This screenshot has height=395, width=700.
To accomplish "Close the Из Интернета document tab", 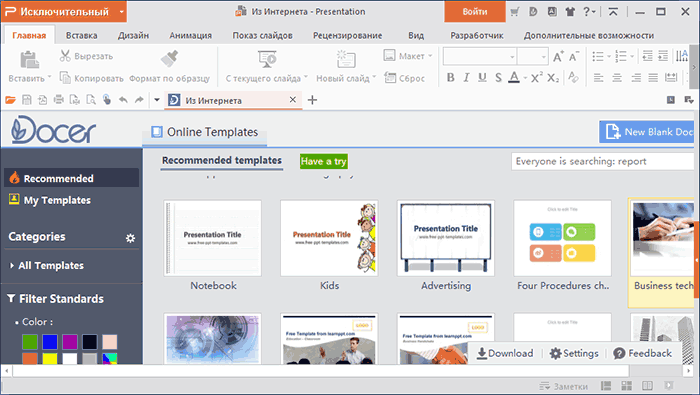I will [x=293, y=100].
